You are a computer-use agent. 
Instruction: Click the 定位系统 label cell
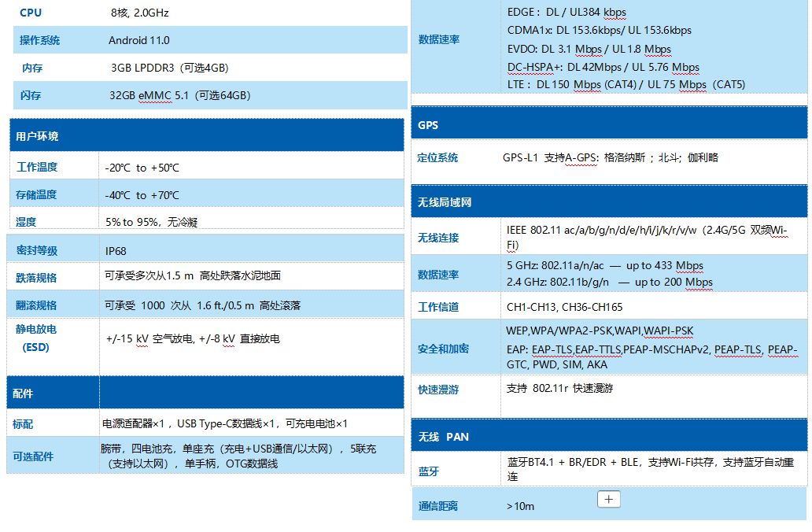[438, 157]
